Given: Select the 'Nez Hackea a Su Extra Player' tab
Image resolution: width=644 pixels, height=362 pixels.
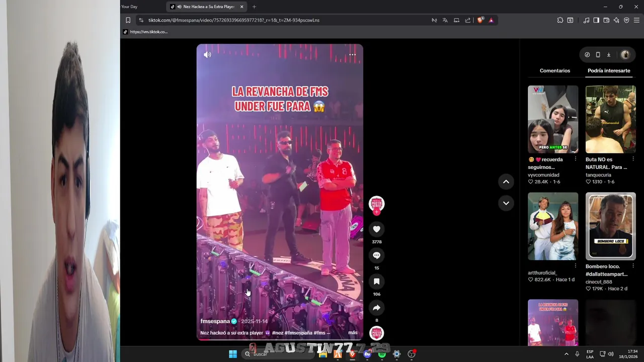Looking at the screenshot, I should coord(207,7).
